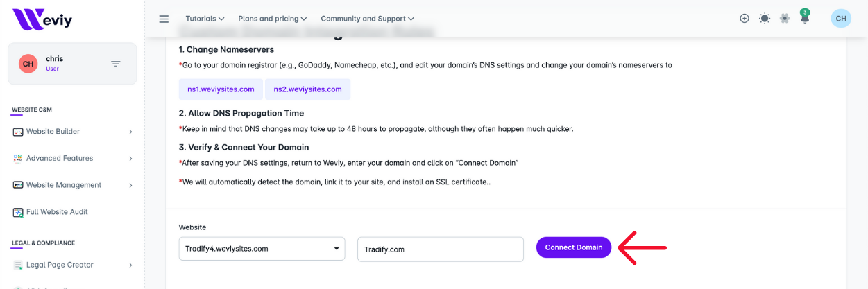The width and height of the screenshot is (868, 289).
Task: Toggle light/dark theme sun icon
Action: pyautogui.click(x=765, y=19)
